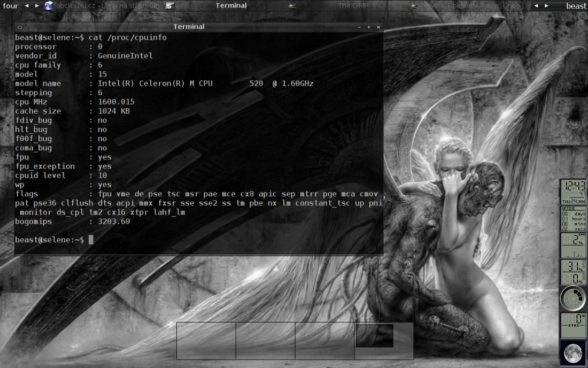Screen dimensions: 588x368
Task: Select the Terminal entry in the top taskbar
Action: coord(231,6)
